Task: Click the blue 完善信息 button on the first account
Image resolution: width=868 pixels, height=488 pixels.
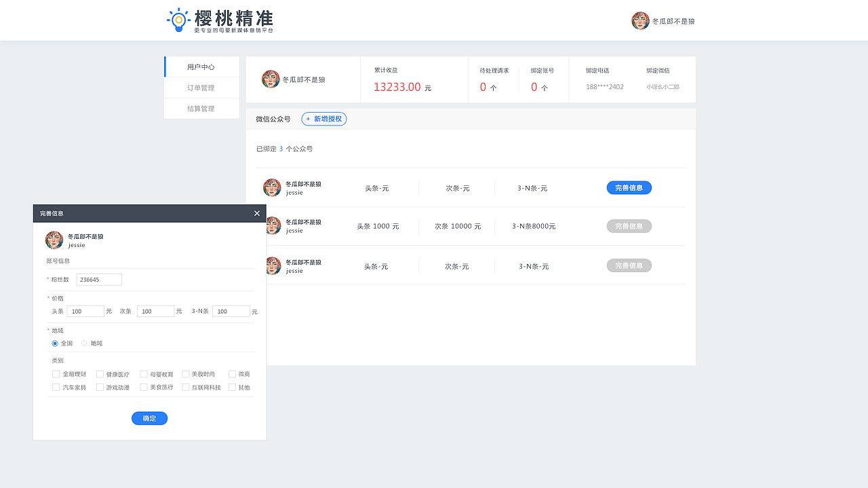Action: point(629,187)
